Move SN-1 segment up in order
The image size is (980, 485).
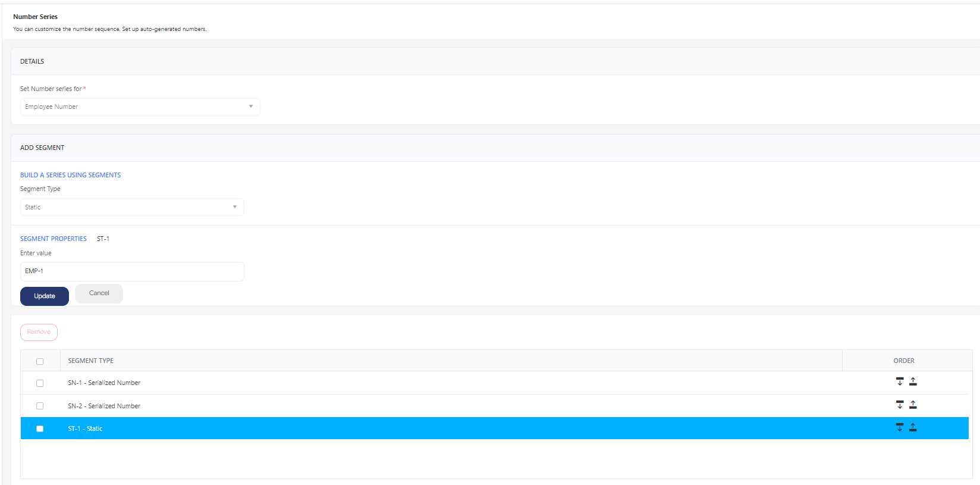click(x=913, y=381)
